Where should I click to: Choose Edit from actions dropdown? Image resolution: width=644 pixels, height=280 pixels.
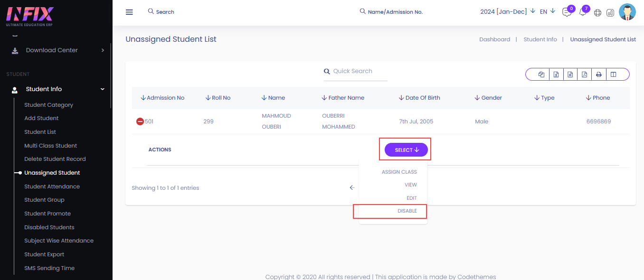411,198
